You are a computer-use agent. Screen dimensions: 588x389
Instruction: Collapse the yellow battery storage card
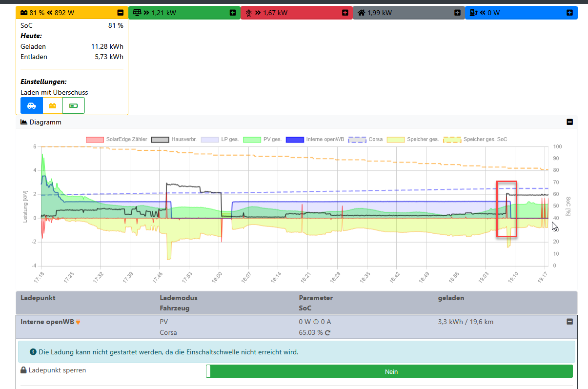[x=121, y=13]
